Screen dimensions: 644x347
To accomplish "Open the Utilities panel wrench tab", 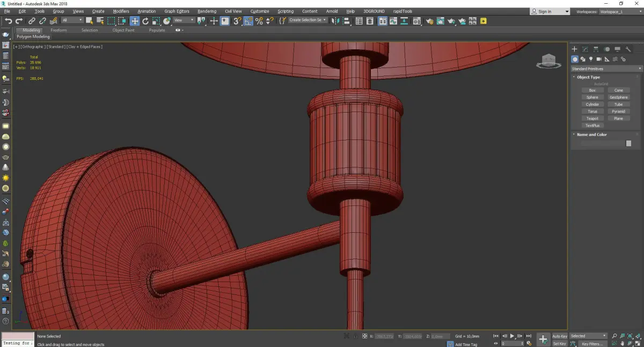I will 628,49.
